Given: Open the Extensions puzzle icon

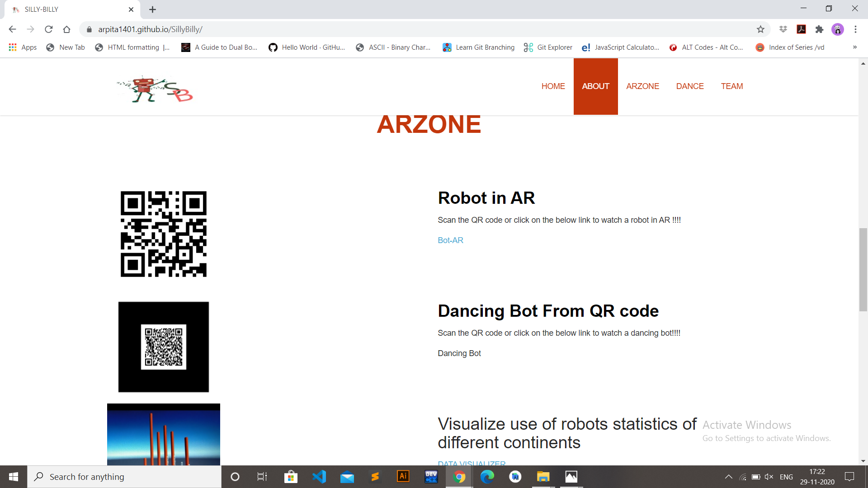Looking at the screenshot, I should tap(819, 29).
